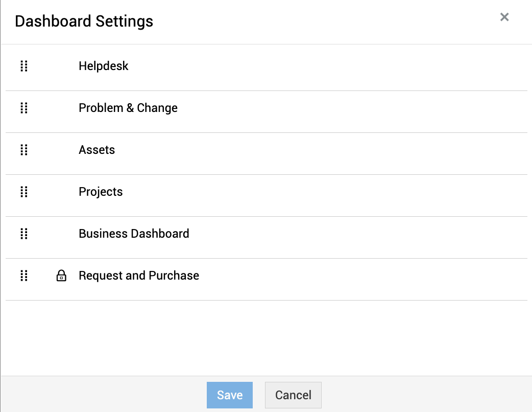The width and height of the screenshot is (532, 412).
Task: Cancel the dashboard settings changes
Action: click(293, 395)
